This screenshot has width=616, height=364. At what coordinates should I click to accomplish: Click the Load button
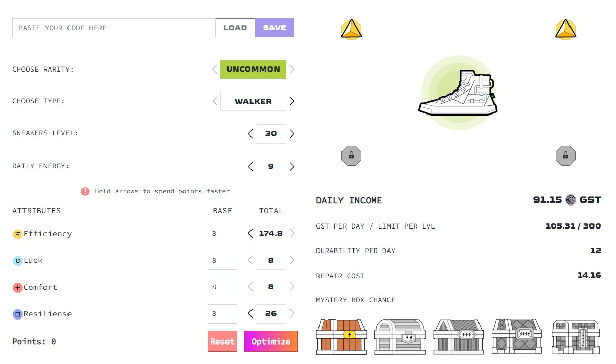tap(235, 28)
